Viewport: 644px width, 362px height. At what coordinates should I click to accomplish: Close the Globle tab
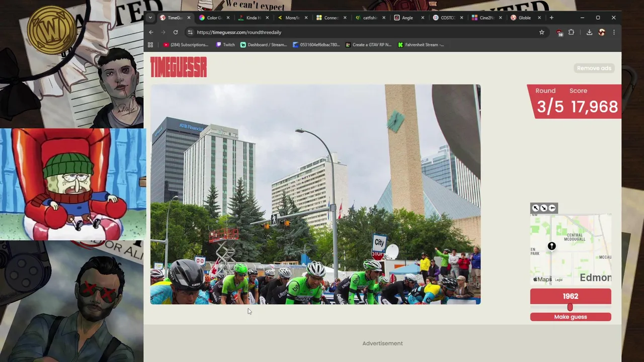coord(539,18)
